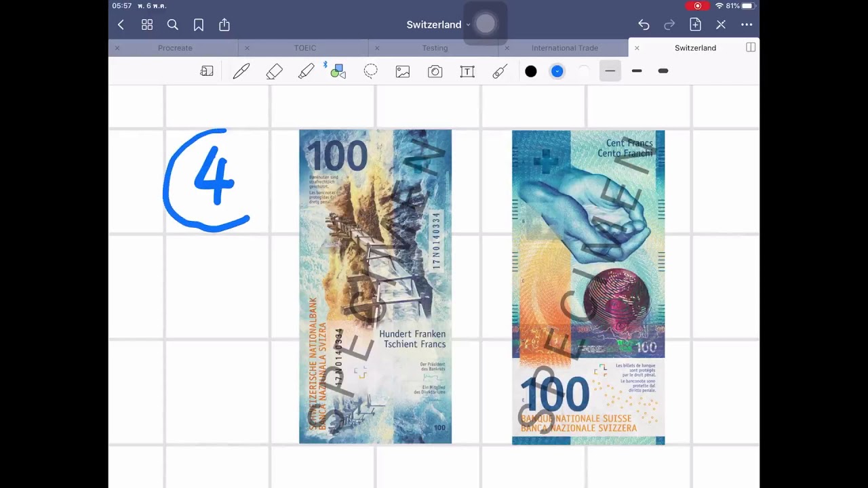Select the thickest stroke width
The image size is (868, 488).
[663, 71]
